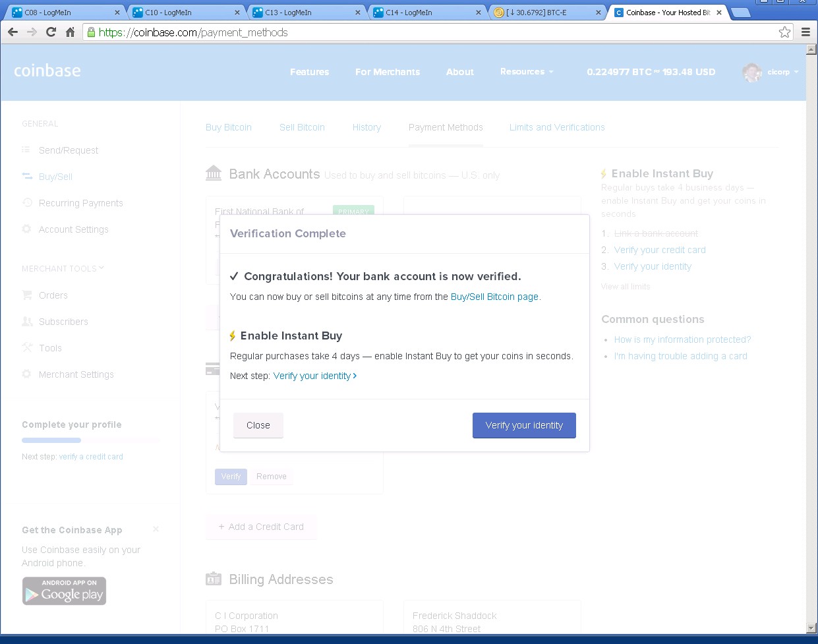This screenshot has width=818, height=644.
Task: Click the Billing Addresses card icon
Action: coord(214,579)
